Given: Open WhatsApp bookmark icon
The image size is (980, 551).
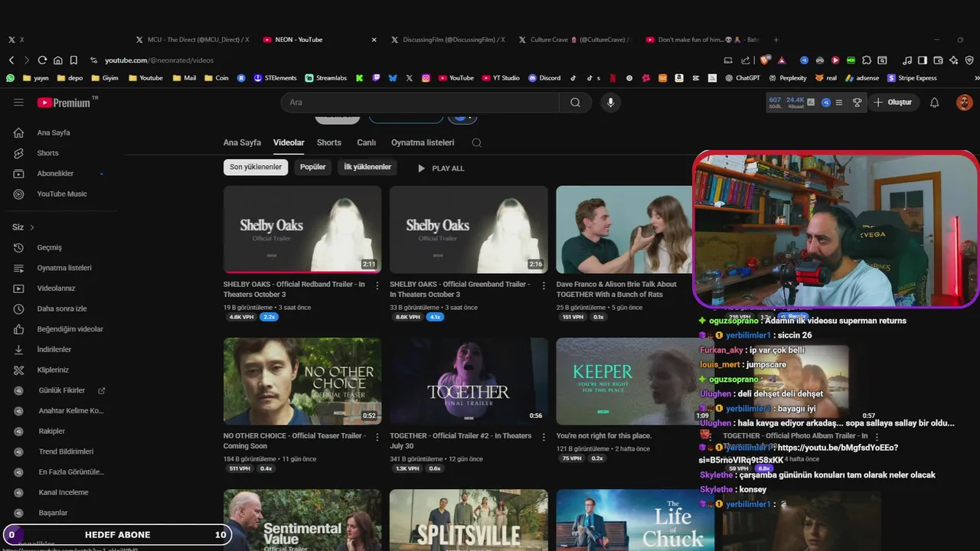Looking at the screenshot, I should pyautogui.click(x=10, y=78).
